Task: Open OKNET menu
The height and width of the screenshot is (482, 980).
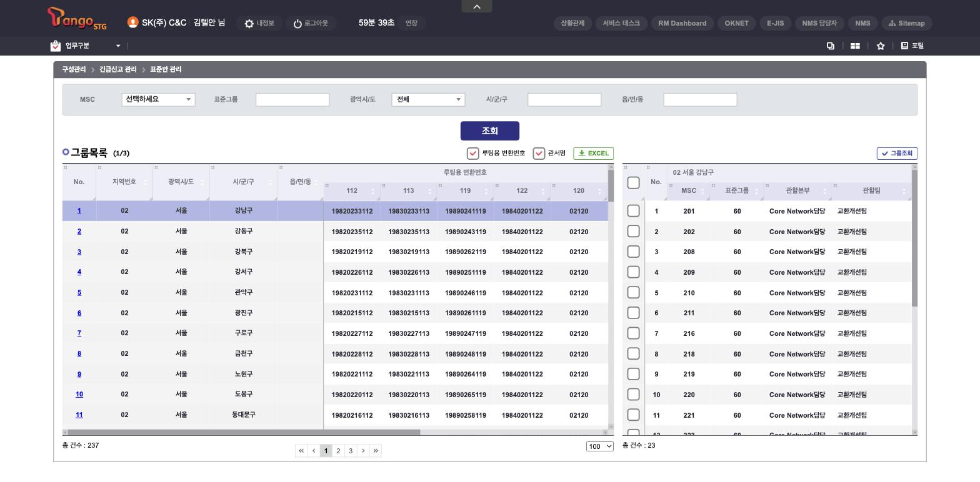Action: pos(736,23)
